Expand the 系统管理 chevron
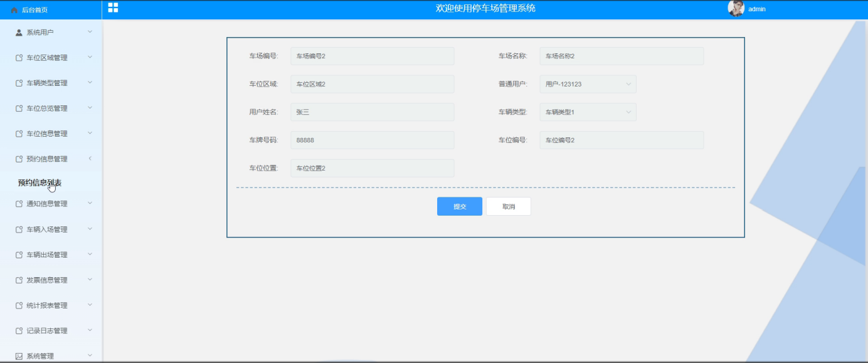This screenshot has width=868, height=363. 90,355
